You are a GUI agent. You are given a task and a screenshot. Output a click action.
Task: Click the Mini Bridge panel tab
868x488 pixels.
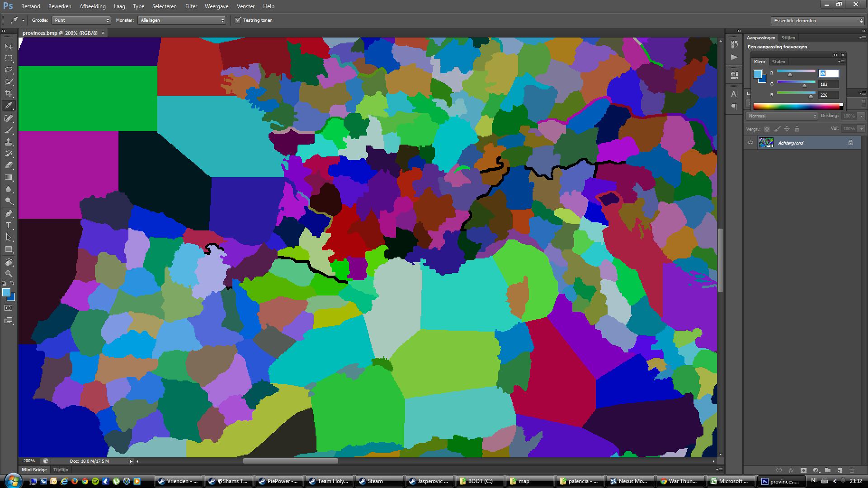34,470
